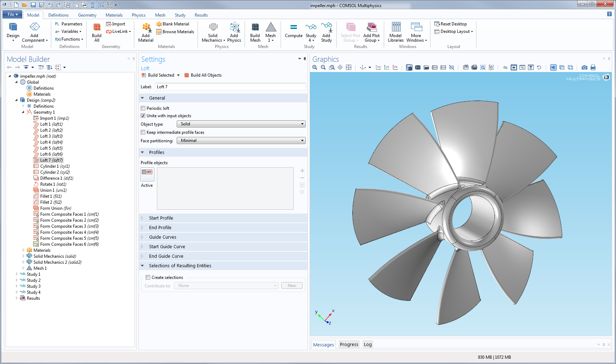
Task: Click Import in Geometry ribbon group
Action: click(116, 24)
